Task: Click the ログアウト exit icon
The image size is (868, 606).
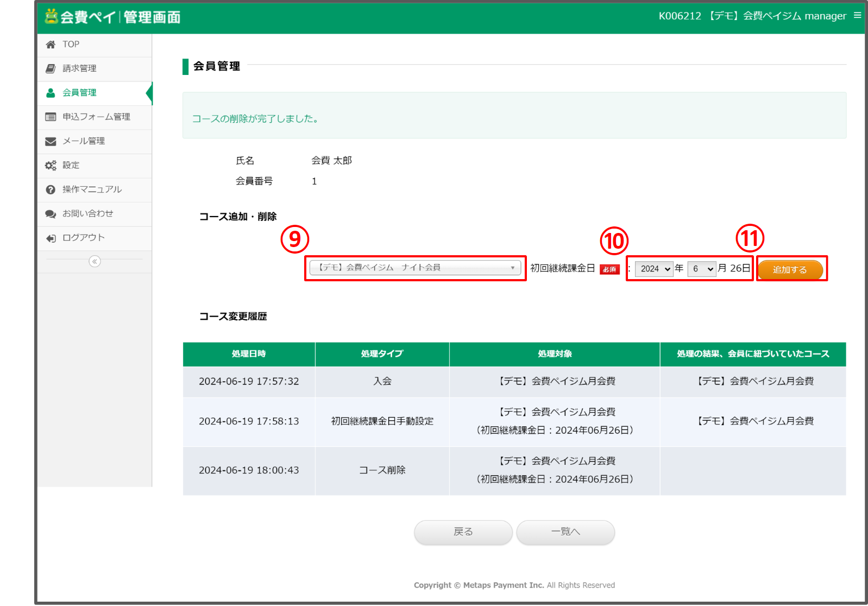Action: coord(51,238)
